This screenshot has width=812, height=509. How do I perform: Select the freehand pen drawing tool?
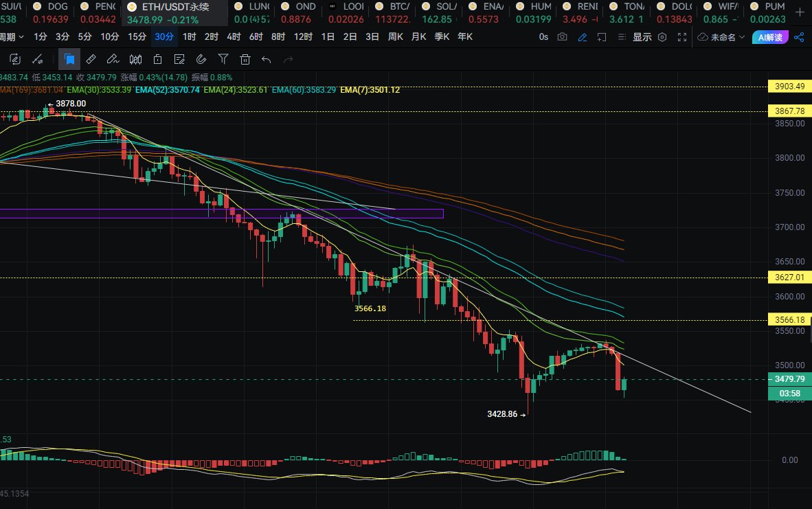(x=113, y=60)
